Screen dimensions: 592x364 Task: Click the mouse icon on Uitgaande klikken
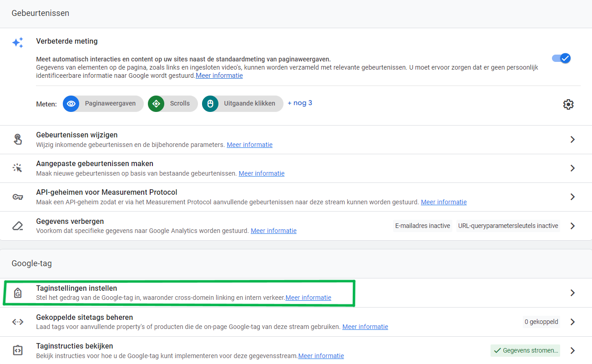(x=210, y=104)
